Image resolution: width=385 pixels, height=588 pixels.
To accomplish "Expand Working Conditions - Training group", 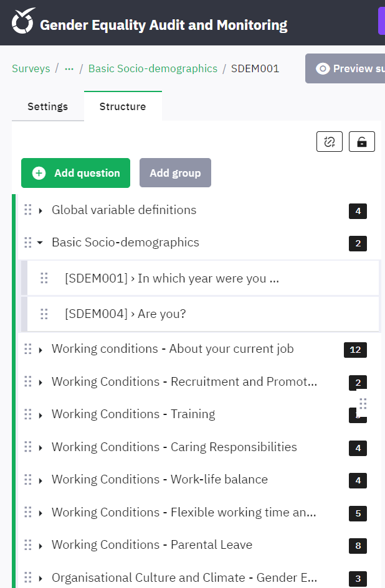I will click(x=40, y=415).
